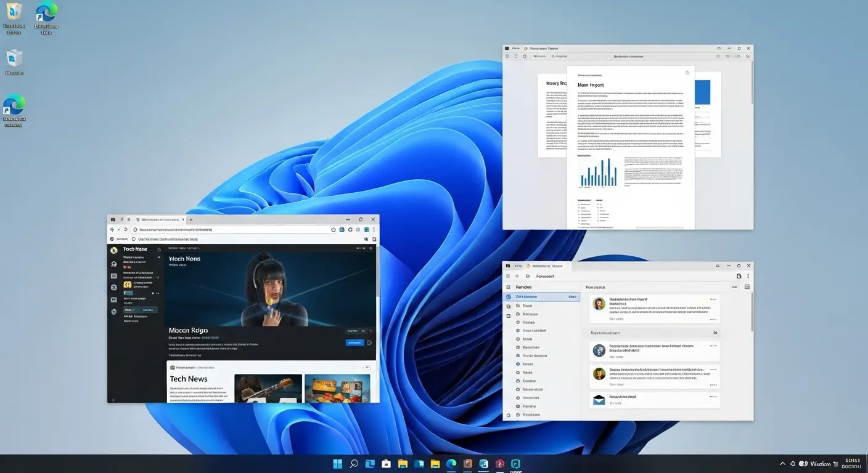
Task: Click the "Mocen Rdgo" headline
Action: click(x=188, y=331)
